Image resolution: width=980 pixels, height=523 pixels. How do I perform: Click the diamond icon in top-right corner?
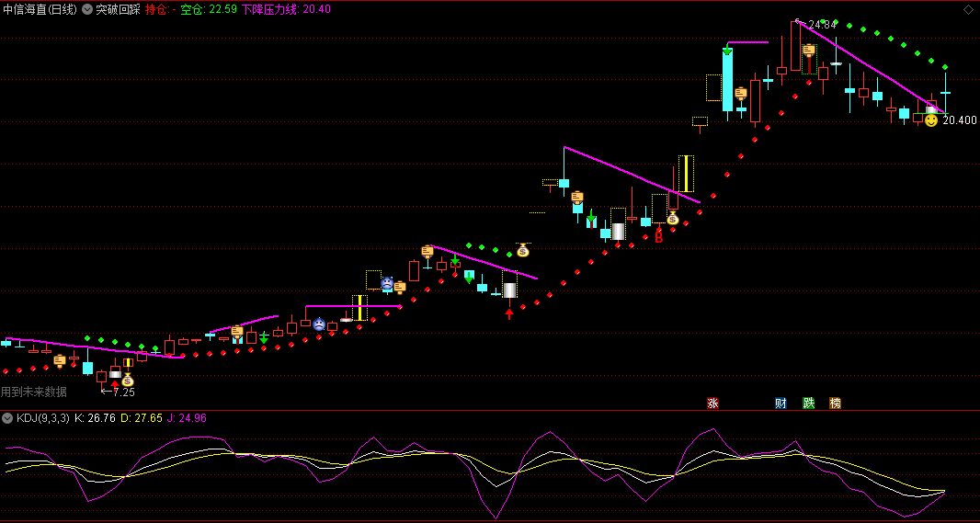(971, 9)
